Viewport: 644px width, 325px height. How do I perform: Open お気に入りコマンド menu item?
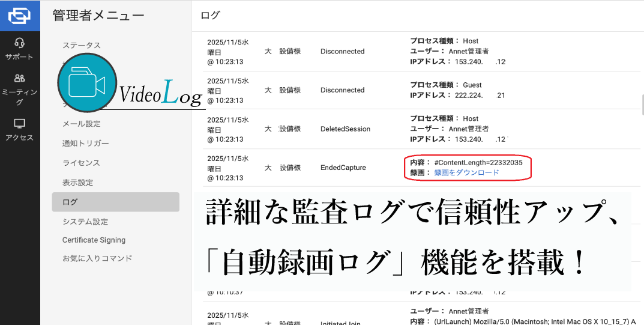tap(97, 259)
